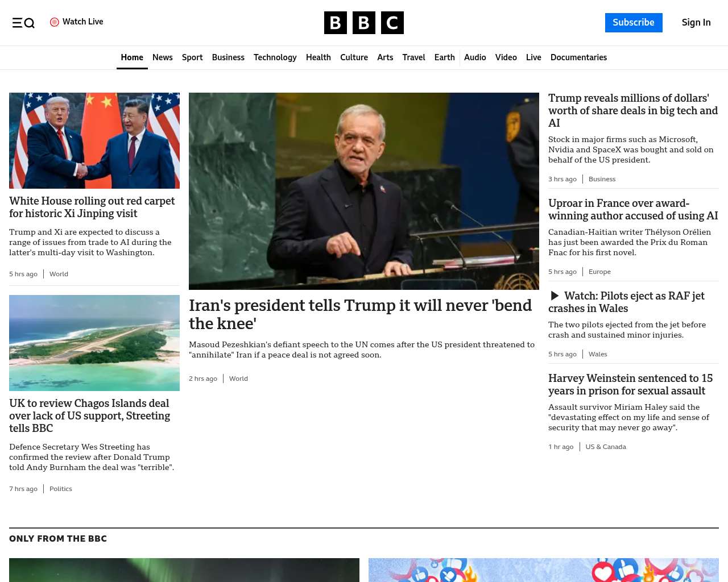Open Iran's president 'bend the knee' headline
Viewport: 728px width, 582px height.
click(x=360, y=314)
